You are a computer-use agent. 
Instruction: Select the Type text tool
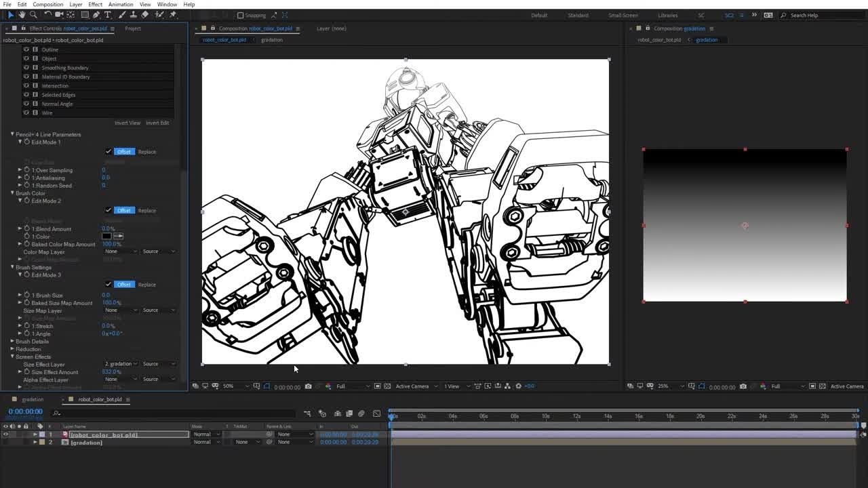coord(107,15)
